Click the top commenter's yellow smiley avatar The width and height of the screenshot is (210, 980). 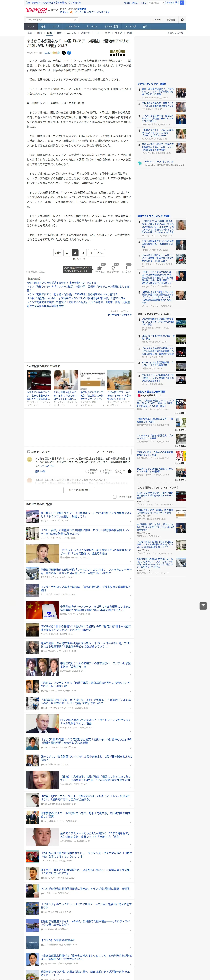(29, 460)
